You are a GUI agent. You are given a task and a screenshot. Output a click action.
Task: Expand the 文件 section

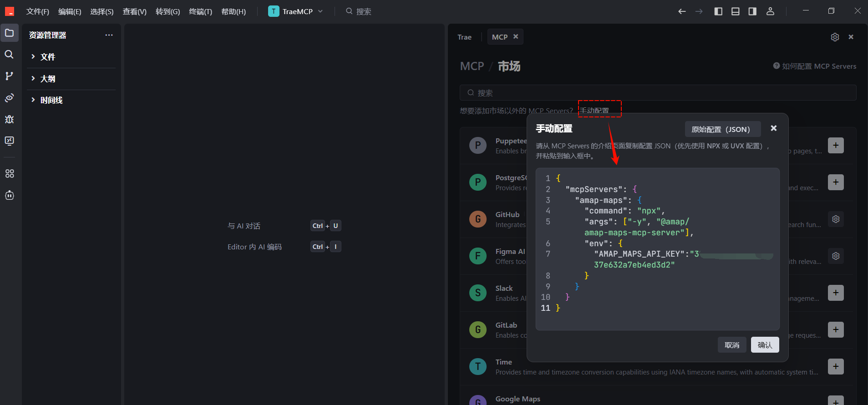[71, 57]
